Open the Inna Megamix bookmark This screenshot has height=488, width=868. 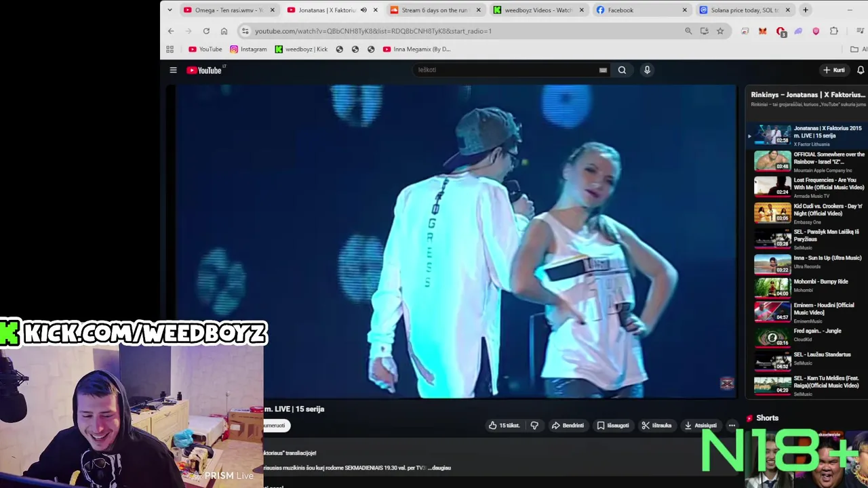point(416,49)
